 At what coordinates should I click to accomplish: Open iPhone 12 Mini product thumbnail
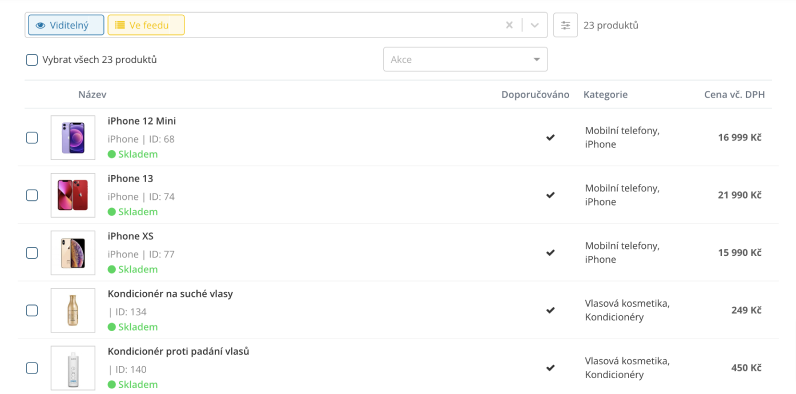[x=73, y=138]
